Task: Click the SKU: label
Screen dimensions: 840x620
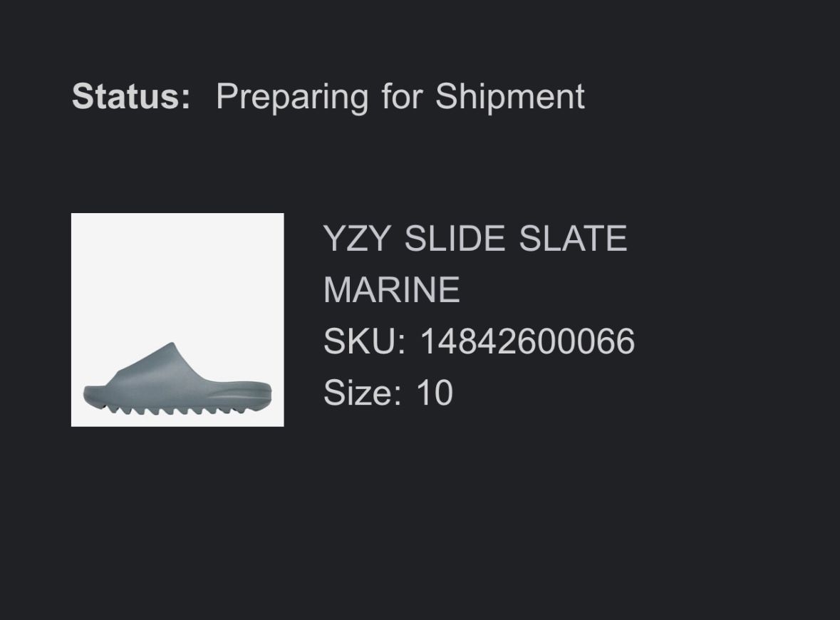Action: point(365,341)
